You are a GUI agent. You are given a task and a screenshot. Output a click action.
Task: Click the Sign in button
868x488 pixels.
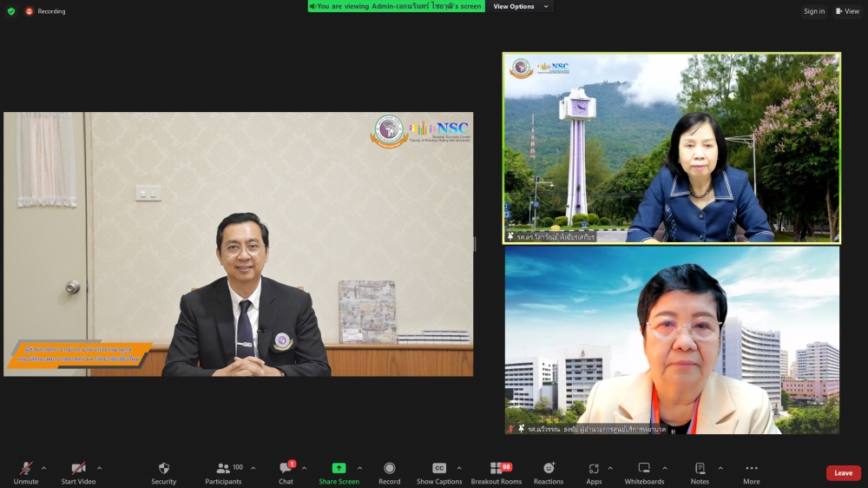pyautogui.click(x=814, y=11)
